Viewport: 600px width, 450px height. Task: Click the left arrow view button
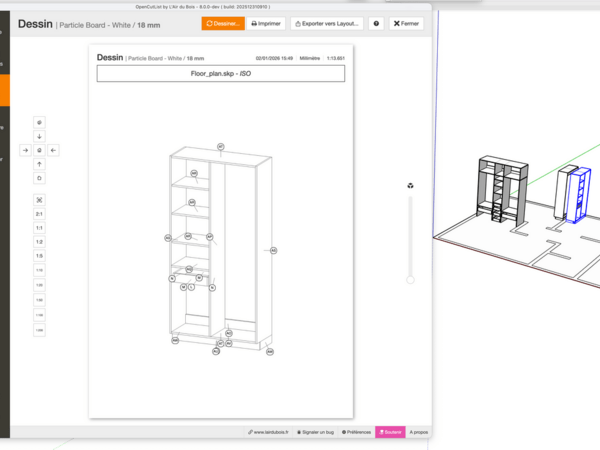(x=53, y=150)
